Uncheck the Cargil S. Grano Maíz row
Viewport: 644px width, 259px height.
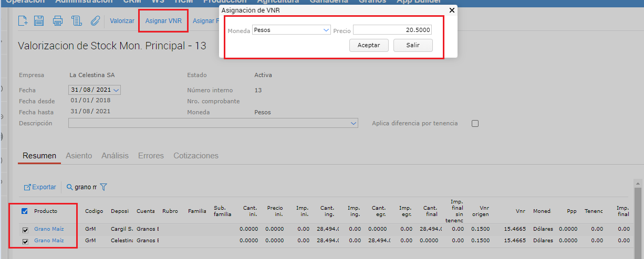(x=25, y=230)
